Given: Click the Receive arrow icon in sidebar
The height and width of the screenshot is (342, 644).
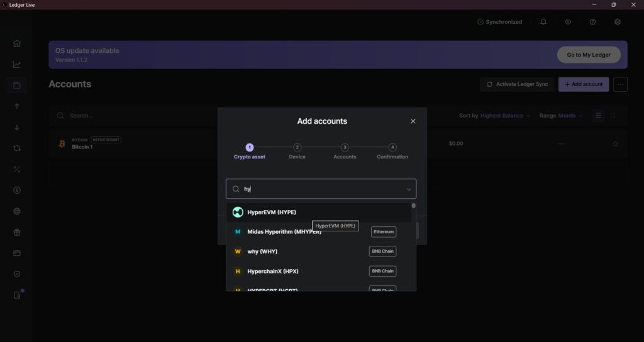Looking at the screenshot, I should coord(17,127).
